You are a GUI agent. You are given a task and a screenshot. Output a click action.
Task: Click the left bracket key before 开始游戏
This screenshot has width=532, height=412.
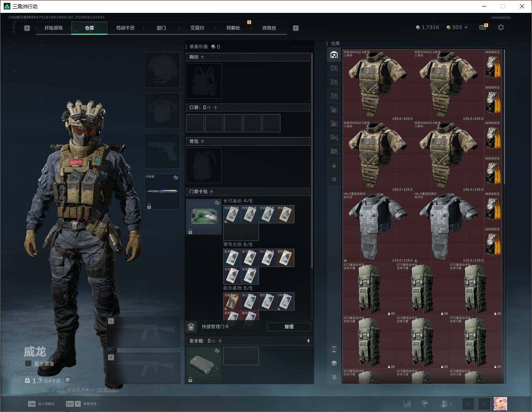point(27,28)
